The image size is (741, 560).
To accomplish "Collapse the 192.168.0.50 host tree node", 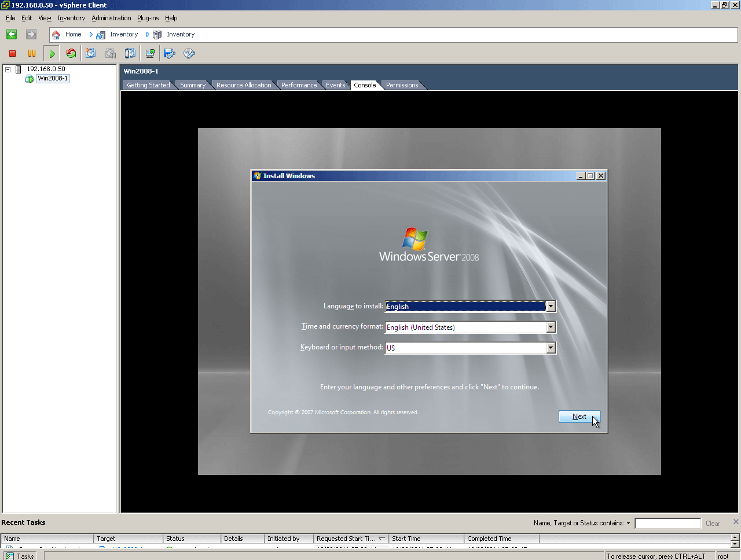I will pyautogui.click(x=8, y=69).
